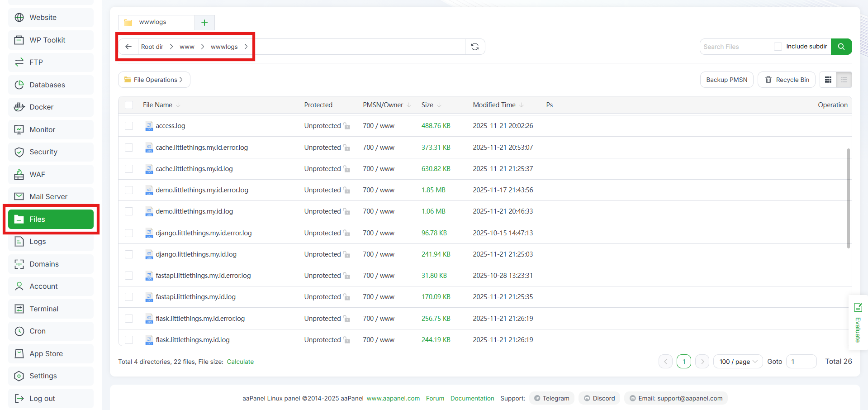Open the Recycle Bin
Viewport: 868px width, 410px height.
point(787,80)
